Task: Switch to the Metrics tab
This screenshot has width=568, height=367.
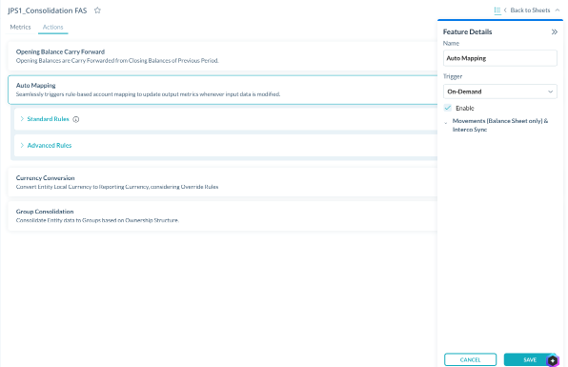Action: coord(20,27)
